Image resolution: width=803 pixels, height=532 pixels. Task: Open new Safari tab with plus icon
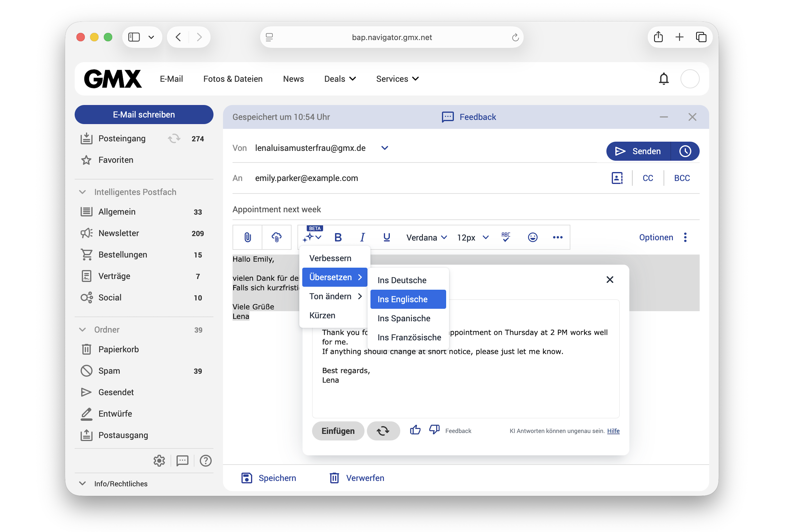pos(679,37)
